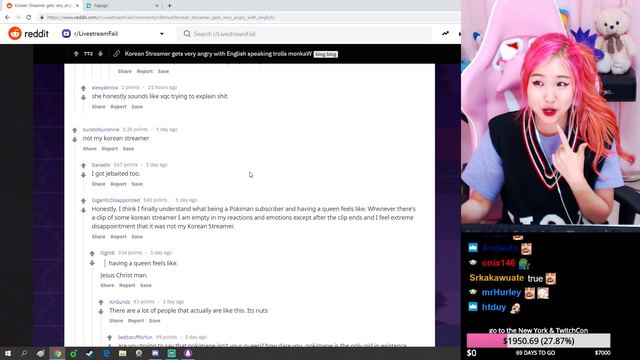Click the donation goal progress bar
Screen dimensions: 640x360
click(538, 341)
